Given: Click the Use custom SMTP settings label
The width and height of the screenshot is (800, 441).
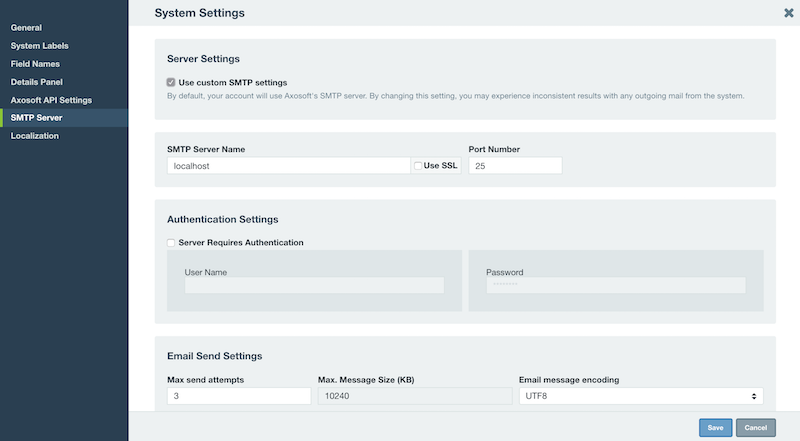Looking at the screenshot, I should [x=233, y=82].
